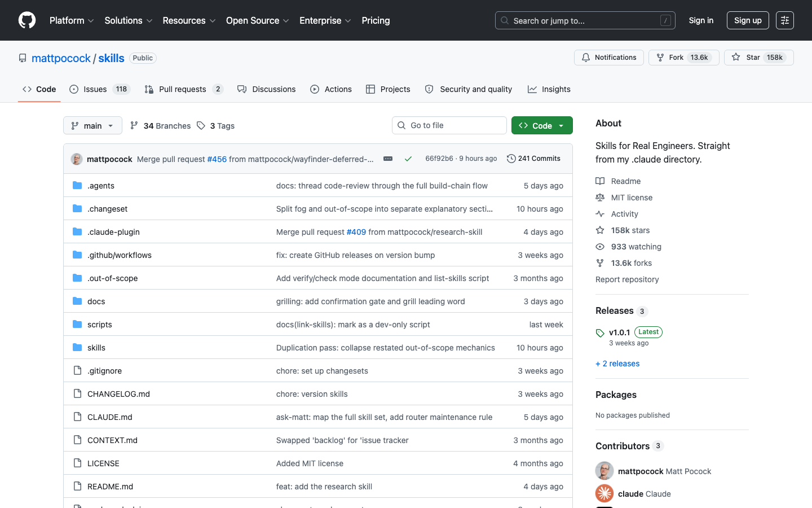Switch to the Pull requests tab
This screenshot has height=508, width=812.
(184, 89)
